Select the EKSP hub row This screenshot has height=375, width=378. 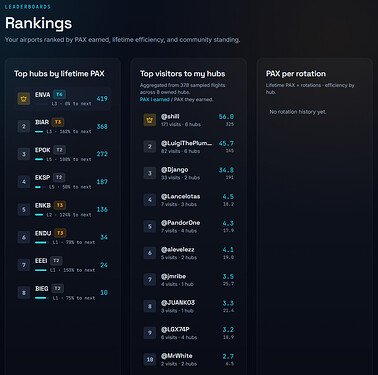63,182
